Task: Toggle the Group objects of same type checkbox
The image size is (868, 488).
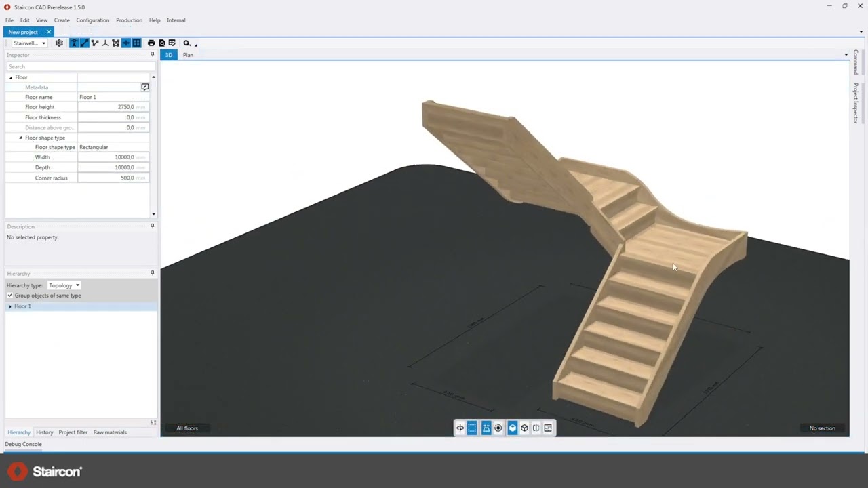Action: click(x=9, y=296)
